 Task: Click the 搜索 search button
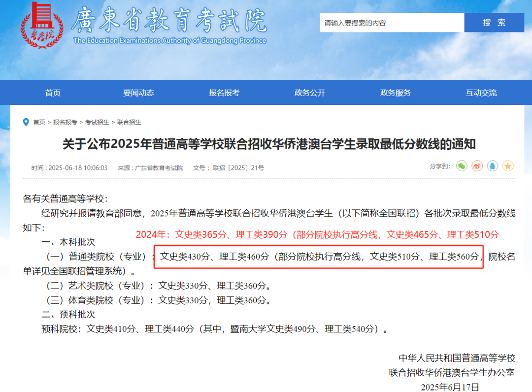tap(494, 23)
